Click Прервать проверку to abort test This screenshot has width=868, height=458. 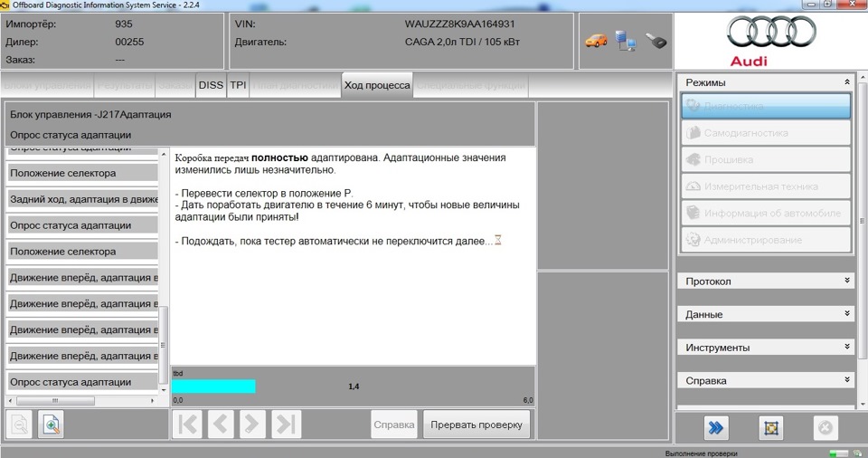click(476, 425)
